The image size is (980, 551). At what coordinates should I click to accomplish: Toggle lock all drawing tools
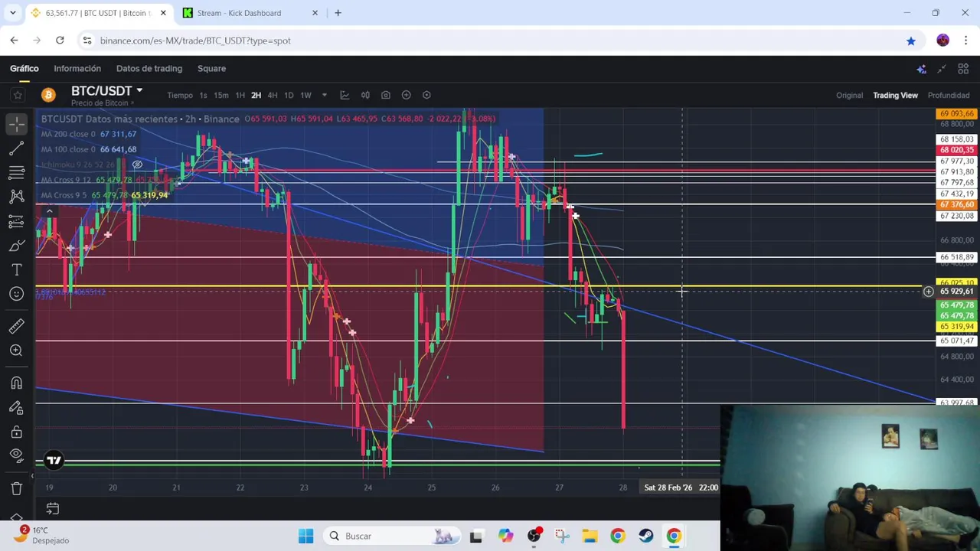(x=17, y=432)
